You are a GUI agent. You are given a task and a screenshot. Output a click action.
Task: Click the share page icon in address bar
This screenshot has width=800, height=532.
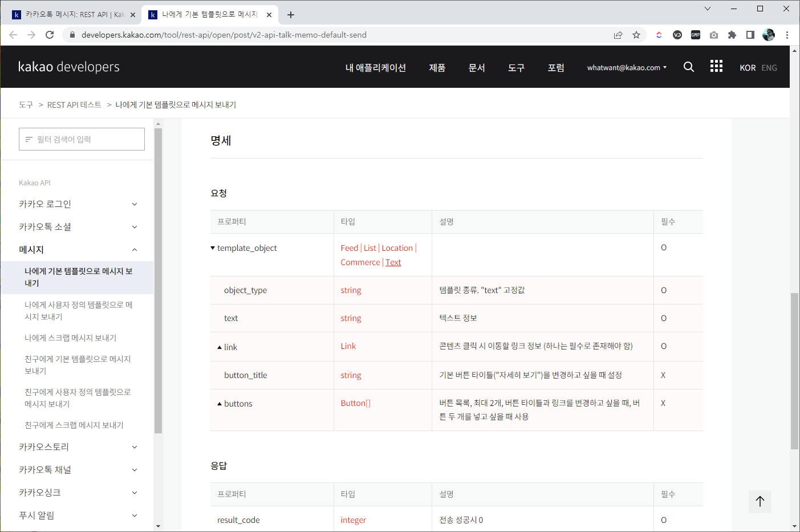(x=618, y=35)
